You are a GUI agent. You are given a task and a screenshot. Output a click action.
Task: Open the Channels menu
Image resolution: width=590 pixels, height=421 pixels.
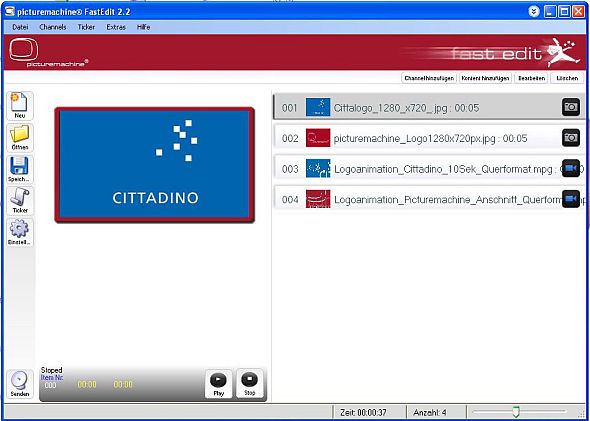pos(53,27)
